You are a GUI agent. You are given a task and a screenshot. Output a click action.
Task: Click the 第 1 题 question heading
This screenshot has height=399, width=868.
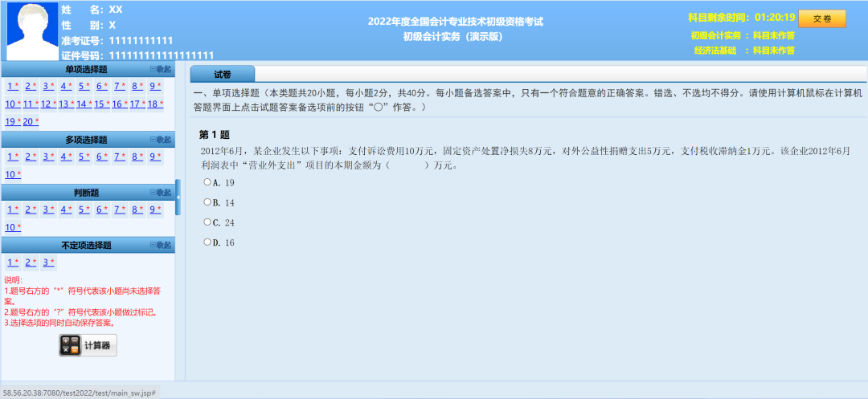[215, 135]
